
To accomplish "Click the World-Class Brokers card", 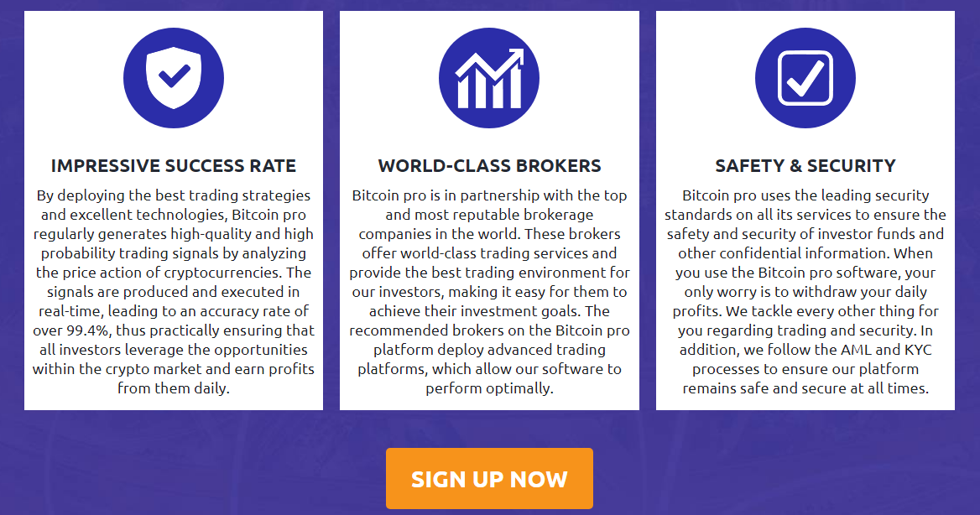I will 489,210.
